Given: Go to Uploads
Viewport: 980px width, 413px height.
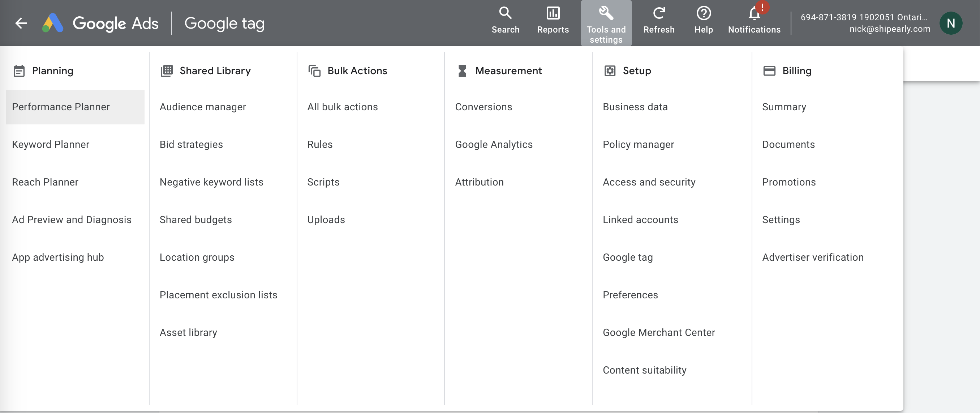Looking at the screenshot, I should (326, 220).
